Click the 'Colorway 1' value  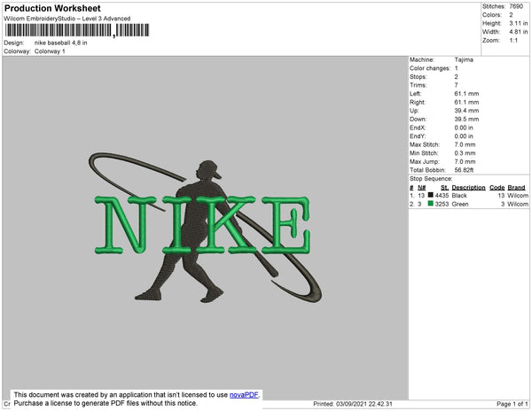coord(50,51)
